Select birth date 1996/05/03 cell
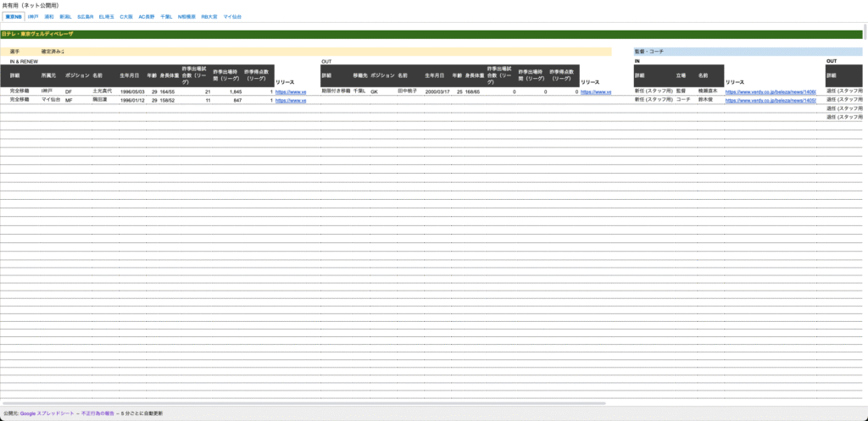The height and width of the screenshot is (421, 868). [x=132, y=91]
